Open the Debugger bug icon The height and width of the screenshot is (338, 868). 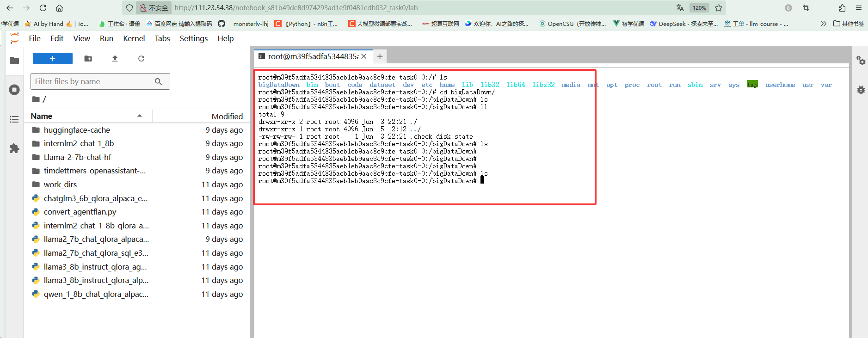tap(861, 90)
